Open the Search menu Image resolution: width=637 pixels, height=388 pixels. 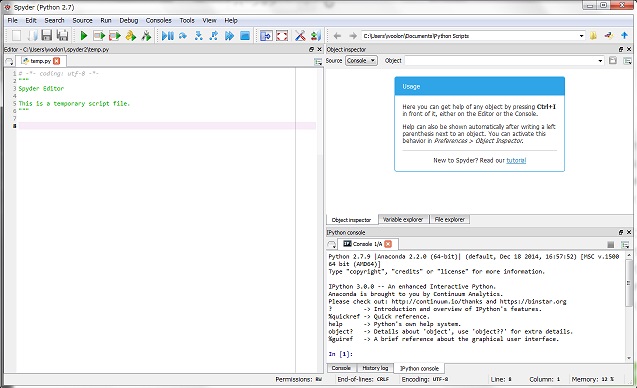click(54, 20)
